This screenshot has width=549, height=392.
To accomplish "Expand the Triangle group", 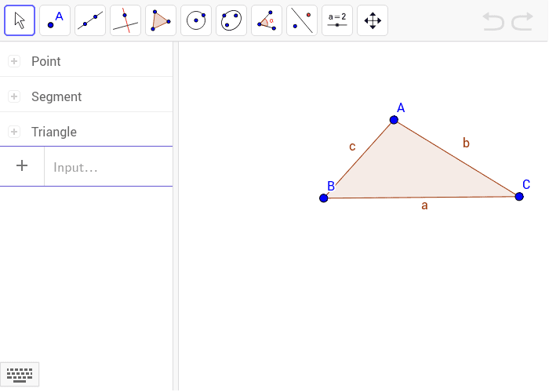I will pos(14,132).
